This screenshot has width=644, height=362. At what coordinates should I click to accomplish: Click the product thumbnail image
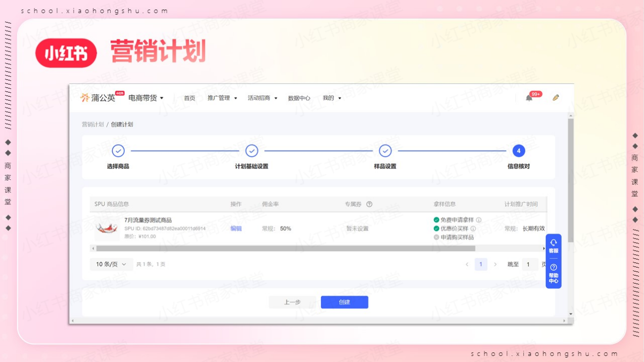pyautogui.click(x=107, y=228)
